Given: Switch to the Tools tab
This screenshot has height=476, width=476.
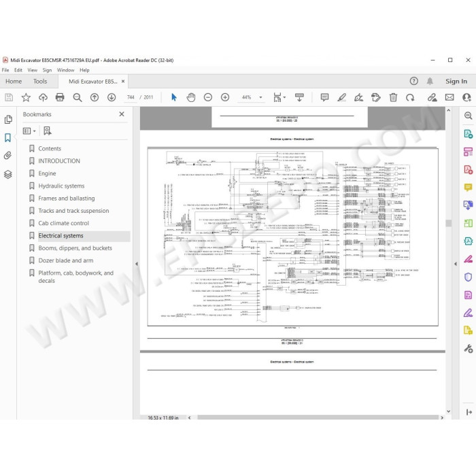Looking at the screenshot, I should click(x=40, y=82).
